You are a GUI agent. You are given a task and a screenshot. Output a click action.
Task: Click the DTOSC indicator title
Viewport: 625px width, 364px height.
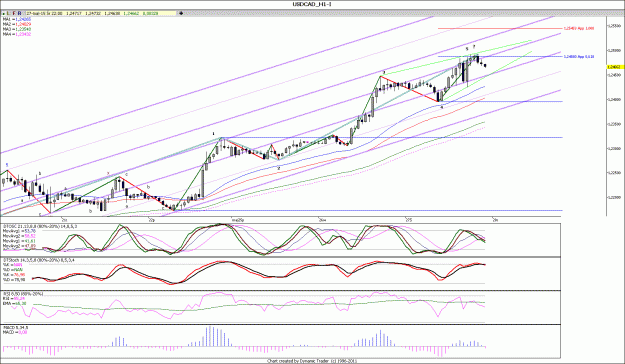tap(40, 226)
